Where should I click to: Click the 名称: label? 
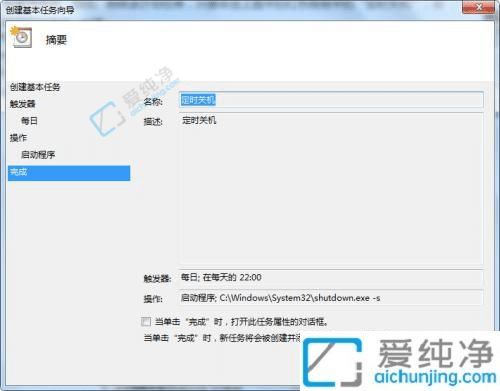tap(153, 101)
